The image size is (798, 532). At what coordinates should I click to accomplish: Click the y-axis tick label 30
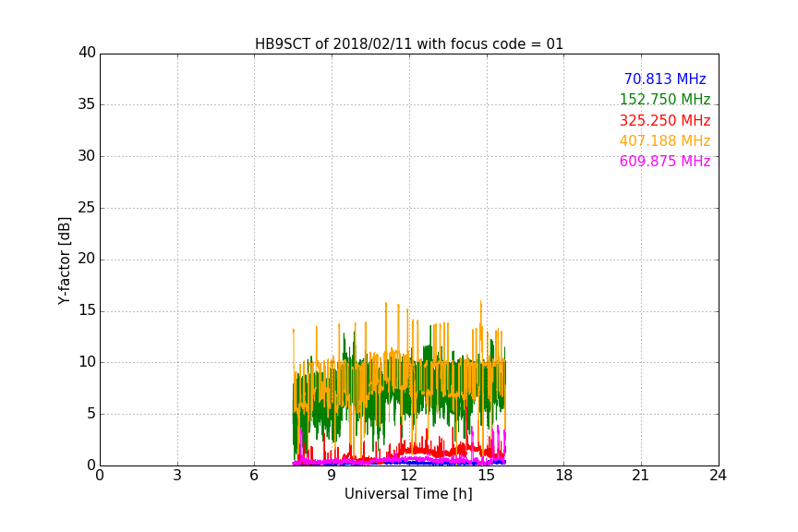(x=87, y=156)
